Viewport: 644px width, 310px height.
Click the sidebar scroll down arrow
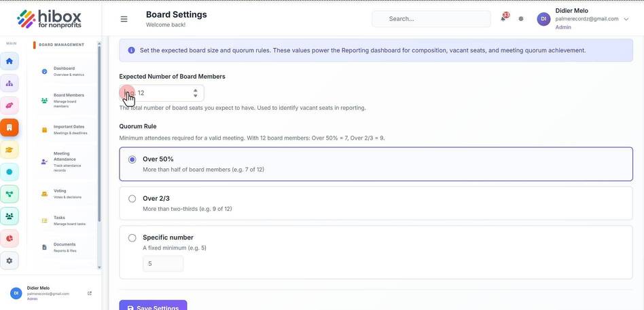[99, 267]
